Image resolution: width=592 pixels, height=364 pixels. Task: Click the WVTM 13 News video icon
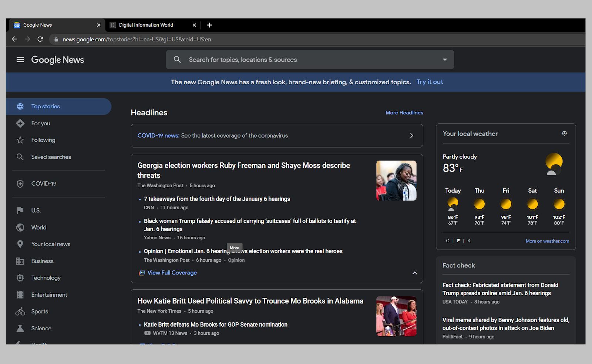pyautogui.click(x=147, y=333)
